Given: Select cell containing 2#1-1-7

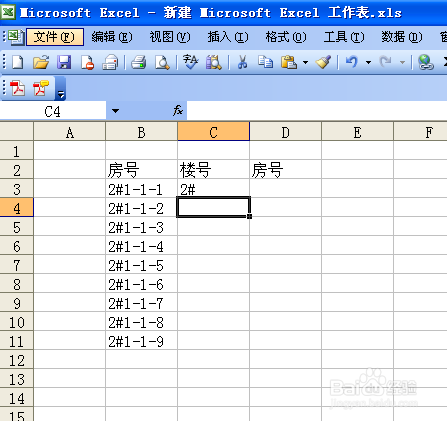Looking at the screenshot, I should point(141,303).
